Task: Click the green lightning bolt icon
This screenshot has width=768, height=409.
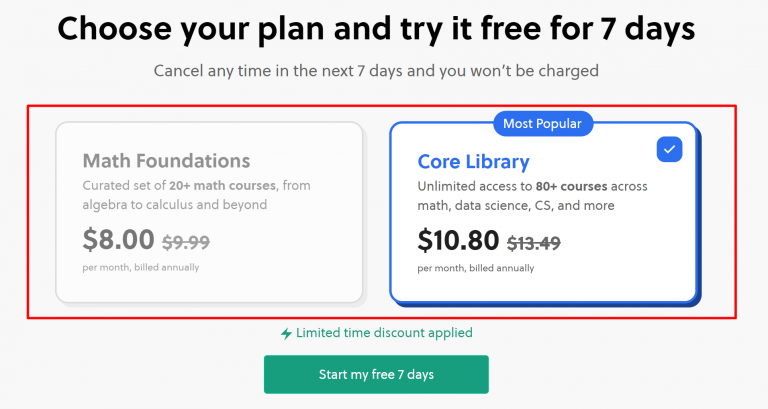Action: coord(286,333)
